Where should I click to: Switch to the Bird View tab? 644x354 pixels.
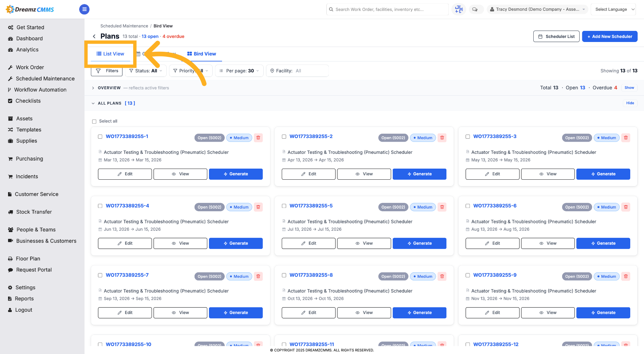coord(202,54)
